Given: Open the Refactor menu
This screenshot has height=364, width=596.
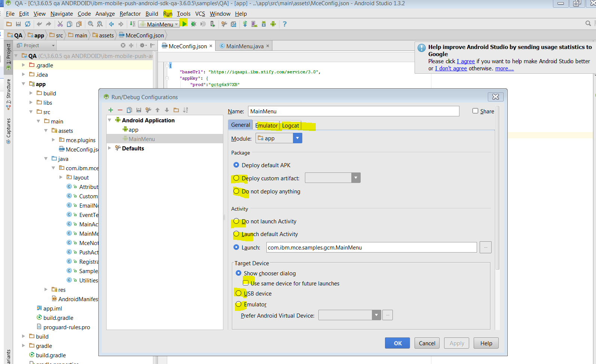Looking at the screenshot, I should [130, 14].
